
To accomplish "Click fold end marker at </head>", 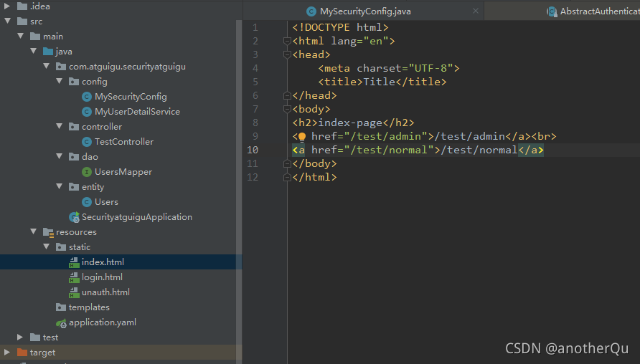I will pyautogui.click(x=287, y=95).
